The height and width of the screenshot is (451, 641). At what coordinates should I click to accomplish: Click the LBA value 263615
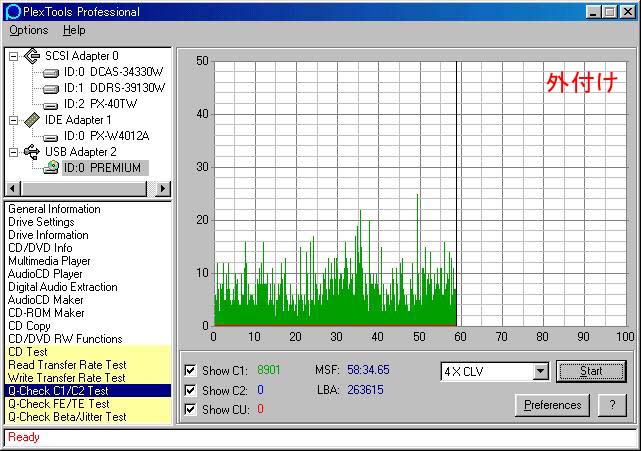(365, 390)
